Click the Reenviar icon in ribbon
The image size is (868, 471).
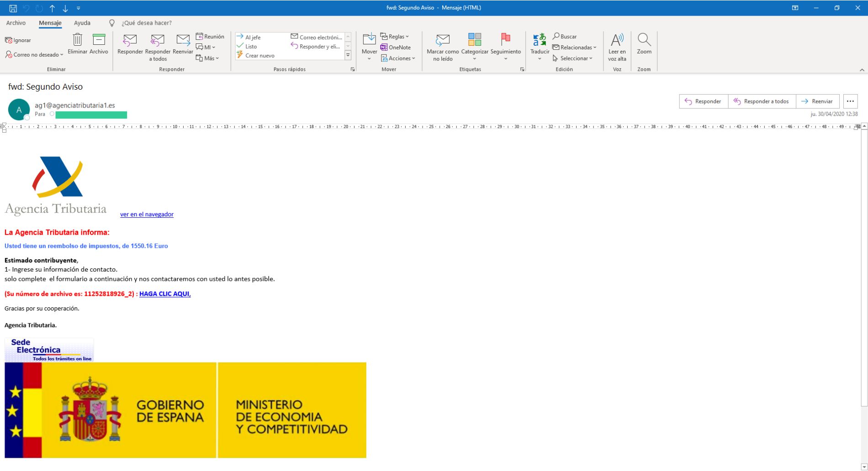(x=183, y=41)
